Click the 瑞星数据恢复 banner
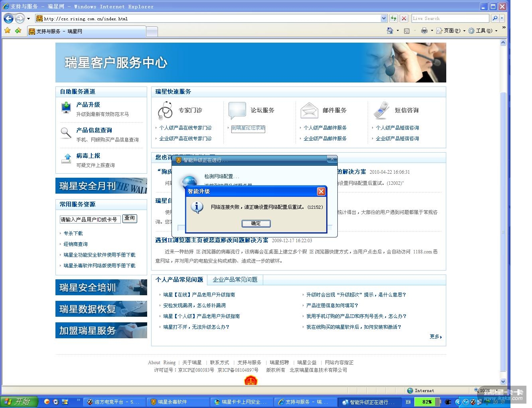The height and width of the screenshot is (408, 532). (x=101, y=309)
